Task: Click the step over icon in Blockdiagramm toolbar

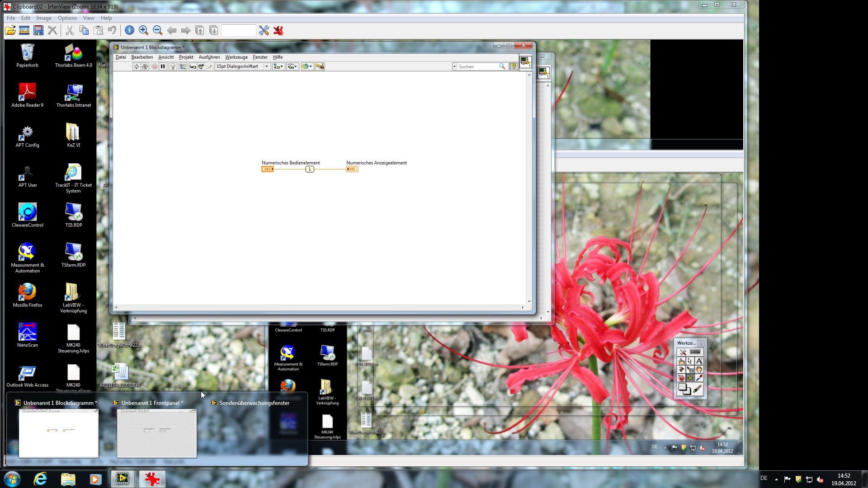Action: pyautogui.click(x=201, y=66)
